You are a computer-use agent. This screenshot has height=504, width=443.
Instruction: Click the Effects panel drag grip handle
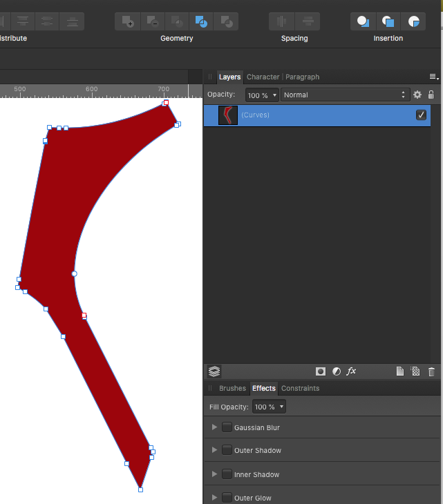tap(210, 388)
